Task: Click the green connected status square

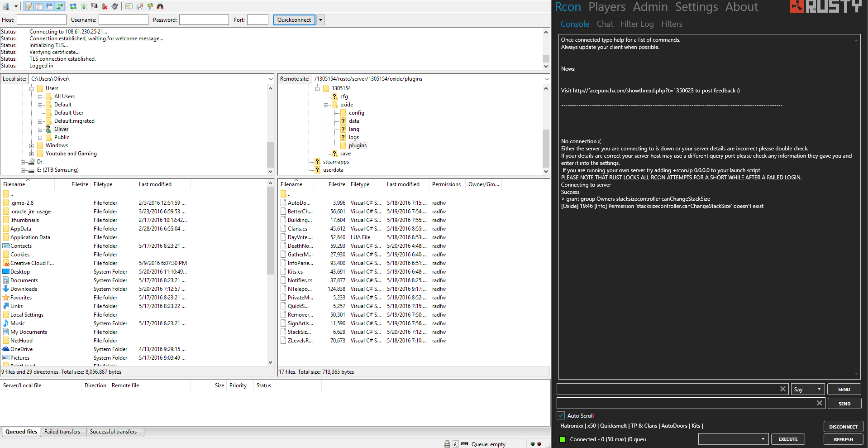Action: 563,439
